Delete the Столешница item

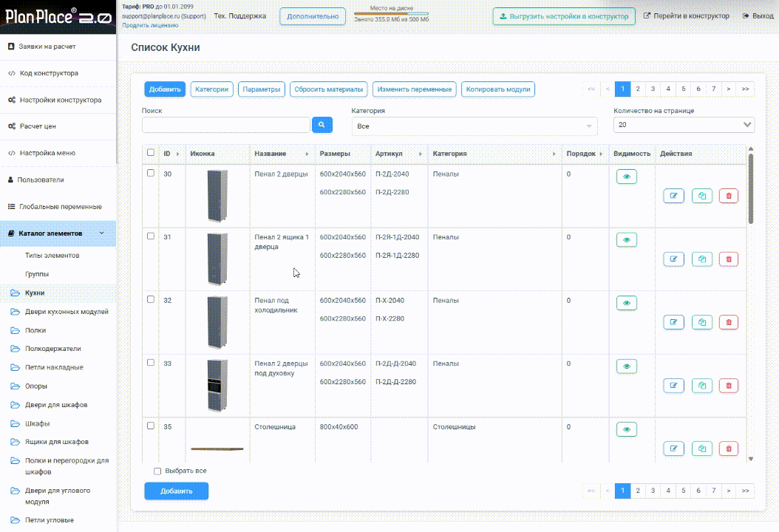point(729,449)
